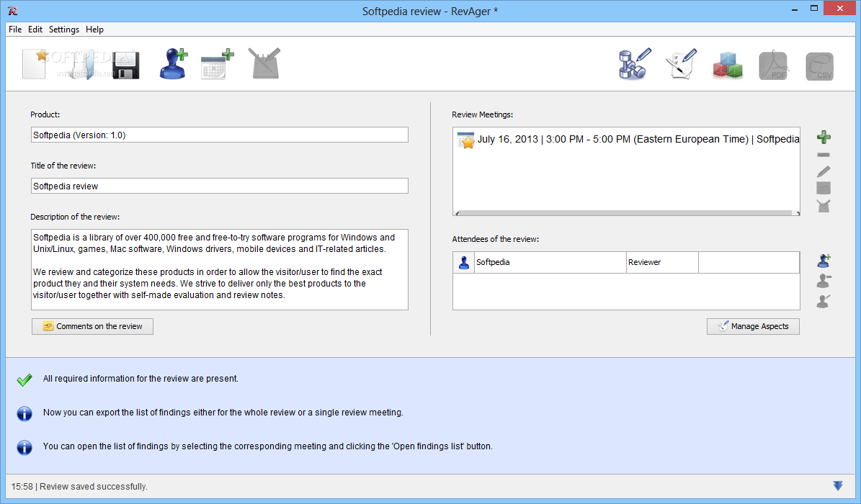The height and width of the screenshot is (504, 861).
Task: Maximize the RevAger window
Action: 813,9
